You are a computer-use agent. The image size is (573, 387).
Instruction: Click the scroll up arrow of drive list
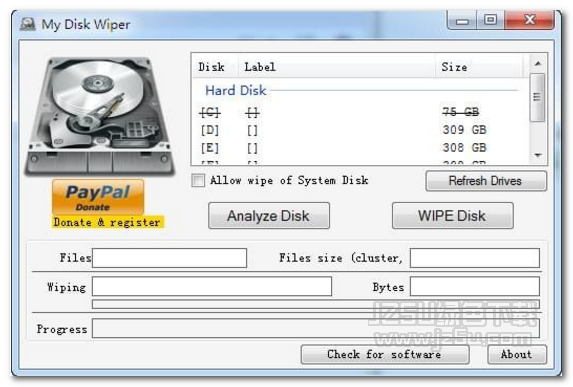click(x=538, y=64)
